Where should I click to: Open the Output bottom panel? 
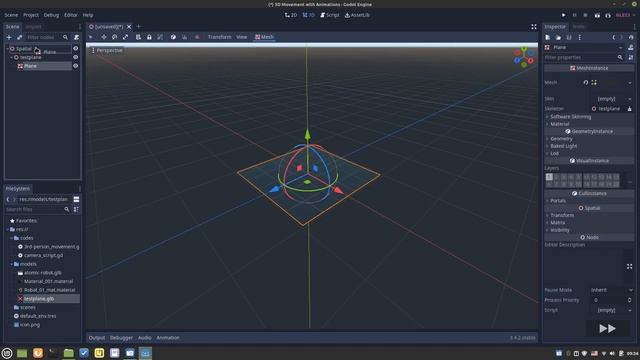(97, 338)
